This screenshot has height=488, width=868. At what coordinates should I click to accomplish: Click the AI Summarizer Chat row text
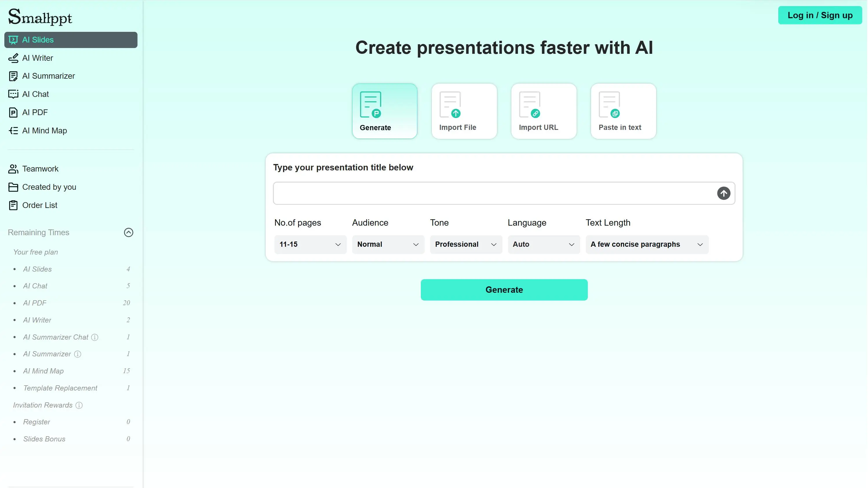tap(56, 337)
